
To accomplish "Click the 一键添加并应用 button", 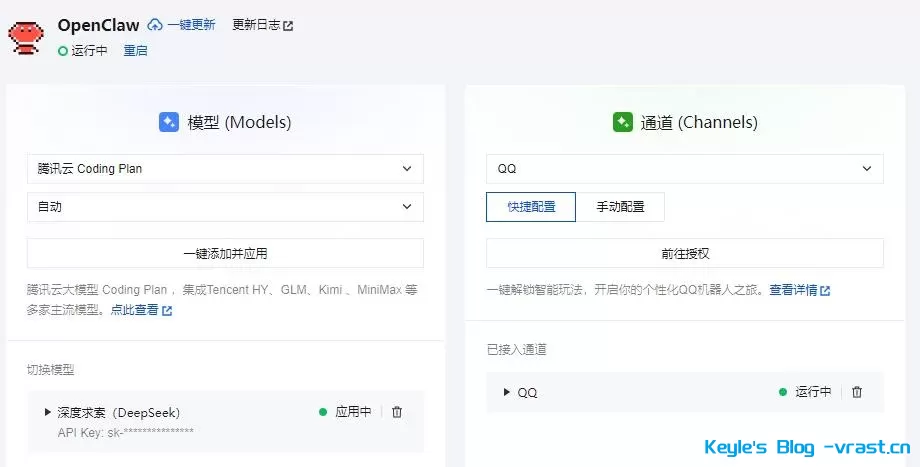I will coord(225,254).
